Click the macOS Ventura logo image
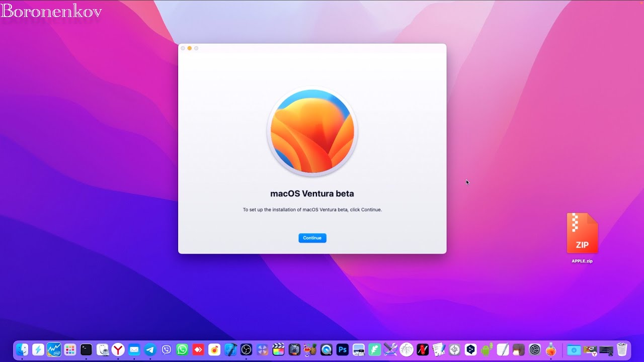Viewport: 644px width, 362px height. click(x=312, y=132)
